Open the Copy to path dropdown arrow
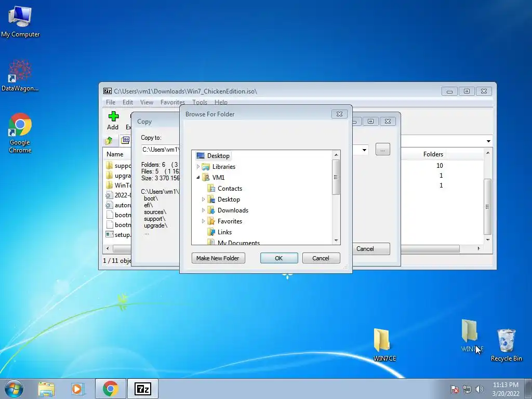 (x=364, y=150)
